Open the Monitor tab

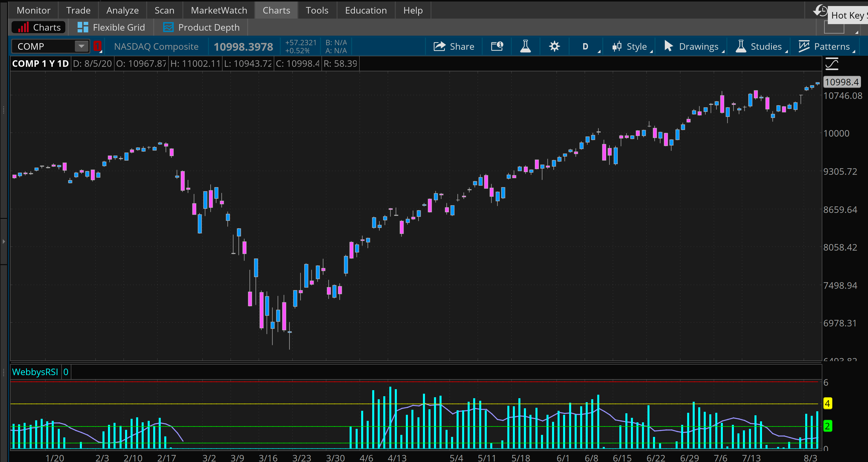click(33, 10)
